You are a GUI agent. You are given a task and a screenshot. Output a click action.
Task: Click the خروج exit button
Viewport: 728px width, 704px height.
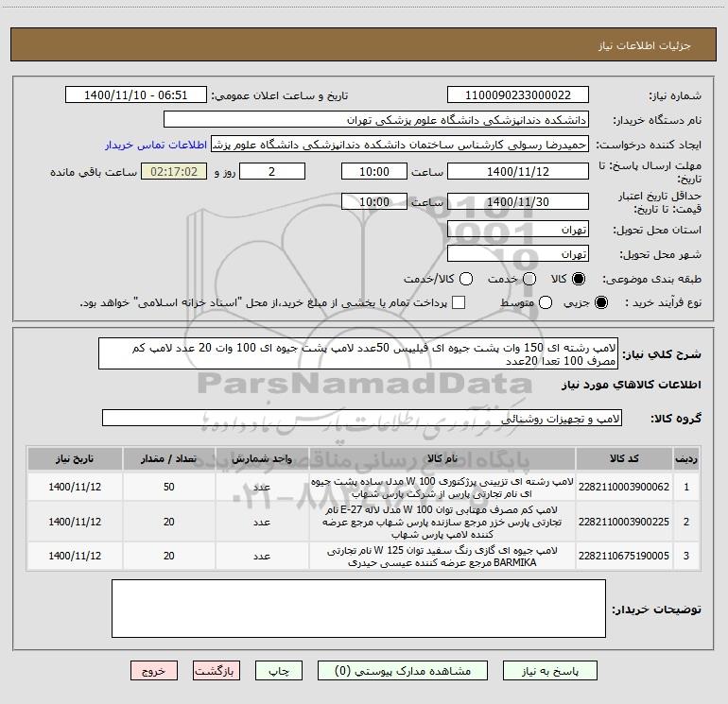[x=154, y=671]
